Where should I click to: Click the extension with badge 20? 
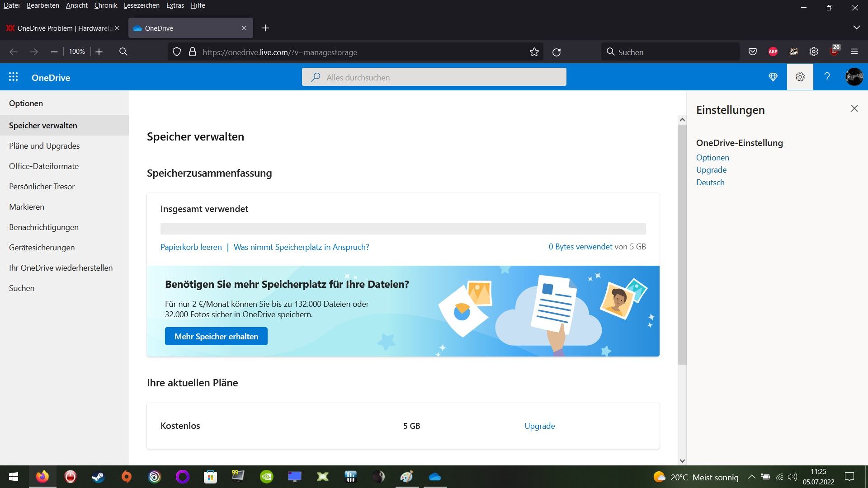(835, 51)
